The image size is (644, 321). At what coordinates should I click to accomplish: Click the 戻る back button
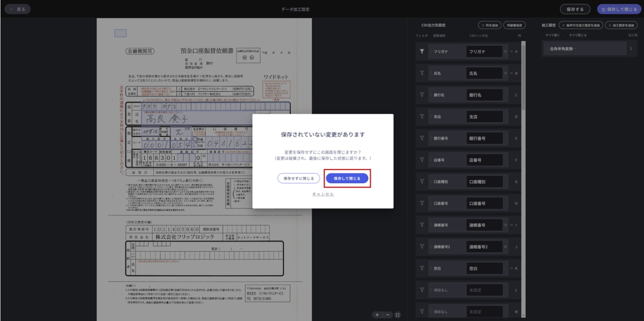(x=18, y=9)
